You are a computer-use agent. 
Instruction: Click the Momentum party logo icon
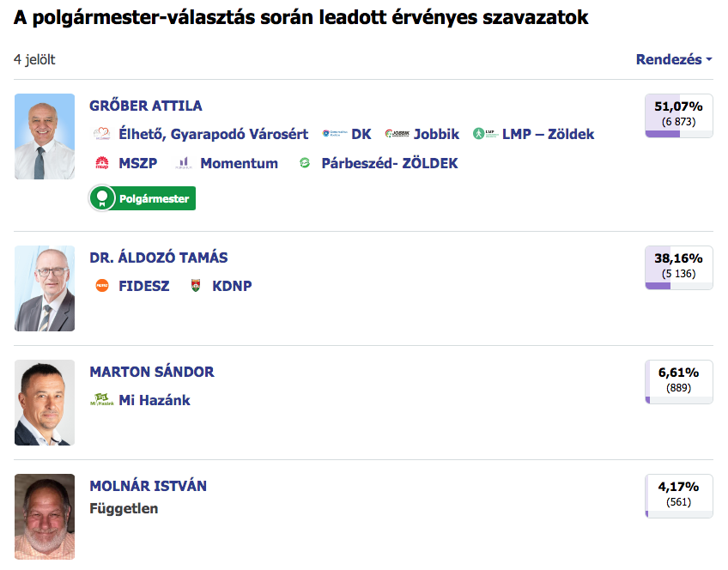click(183, 163)
